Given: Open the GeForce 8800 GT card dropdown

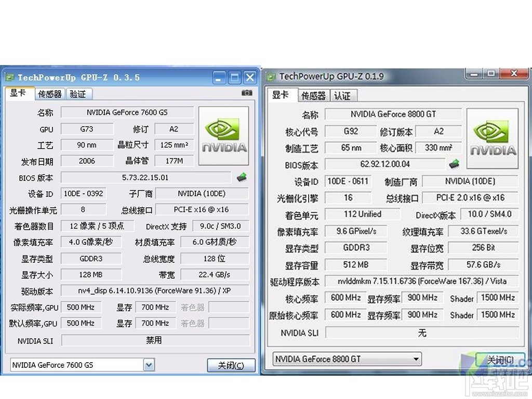Looking at the screenshot, I should (416, 359).
